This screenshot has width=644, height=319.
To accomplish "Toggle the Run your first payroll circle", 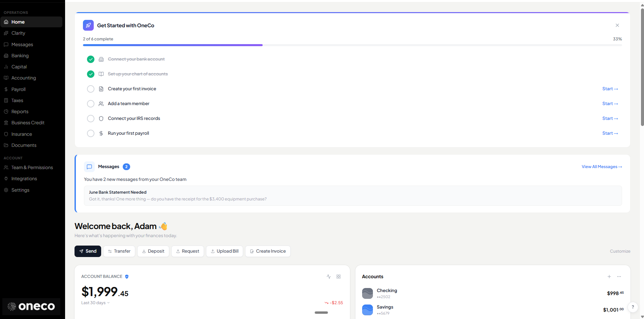I will pos(91,133).
